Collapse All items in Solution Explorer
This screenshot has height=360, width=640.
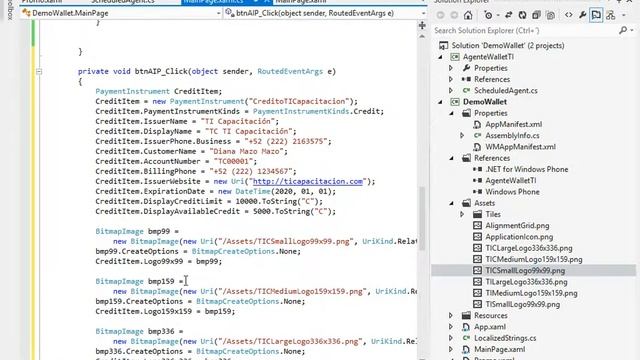tap(536, 16)
